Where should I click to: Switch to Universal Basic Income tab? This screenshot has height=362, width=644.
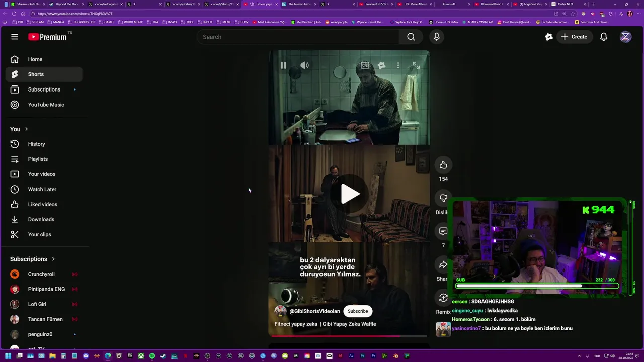tap(492, 4)
